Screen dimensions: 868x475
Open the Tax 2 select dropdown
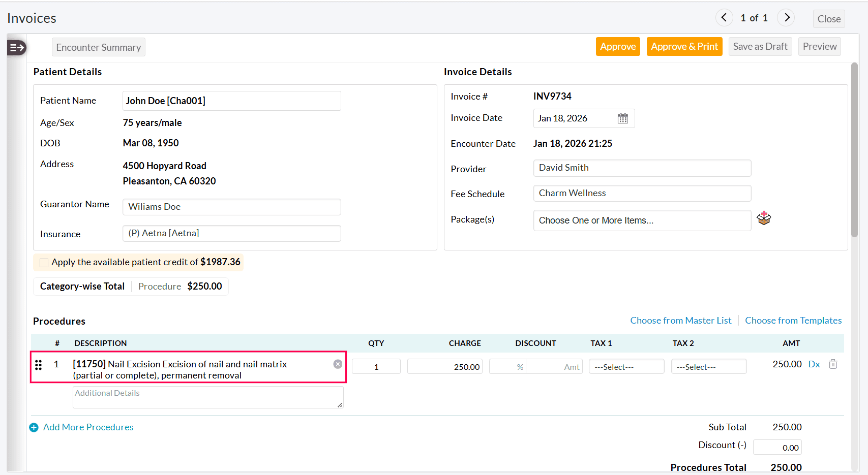click(x=709, y=366)
